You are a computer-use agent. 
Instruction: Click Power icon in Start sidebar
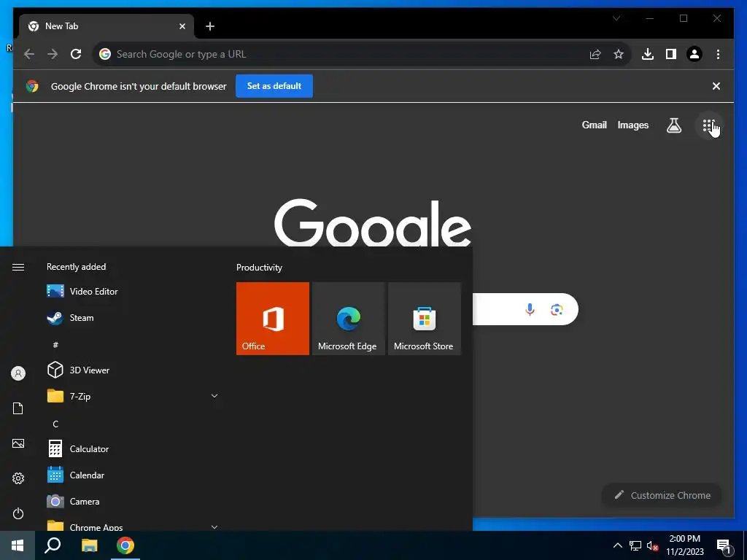[x=18, y=513]
